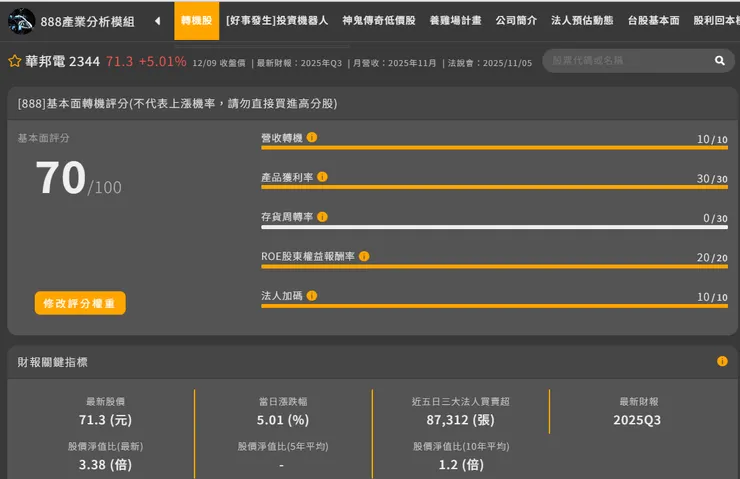Click the 10/10 value for 營收轉機
This screenshot has height=479, width=740.
pyautogui.click(x=712, y=139)
